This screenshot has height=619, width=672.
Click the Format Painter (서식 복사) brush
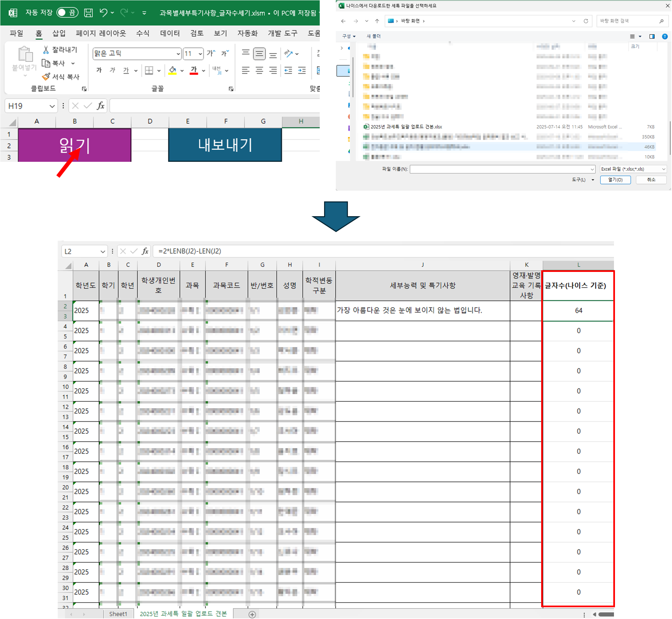point(46,77)
